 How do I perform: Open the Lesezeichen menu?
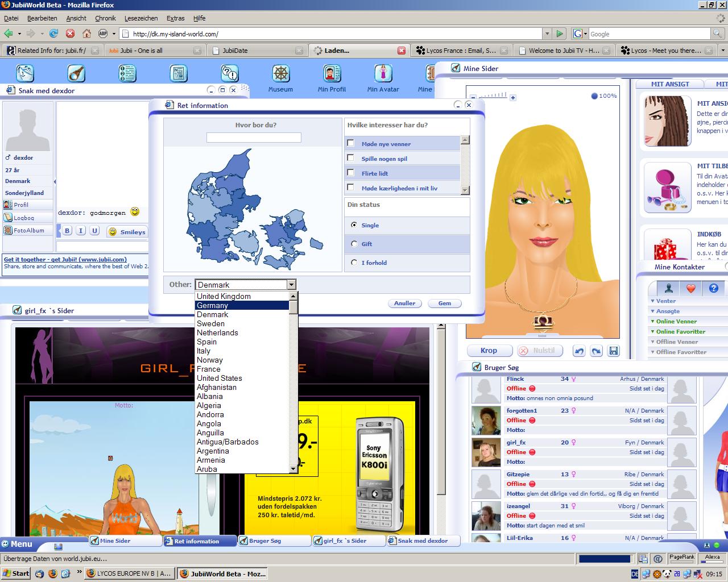141,18
